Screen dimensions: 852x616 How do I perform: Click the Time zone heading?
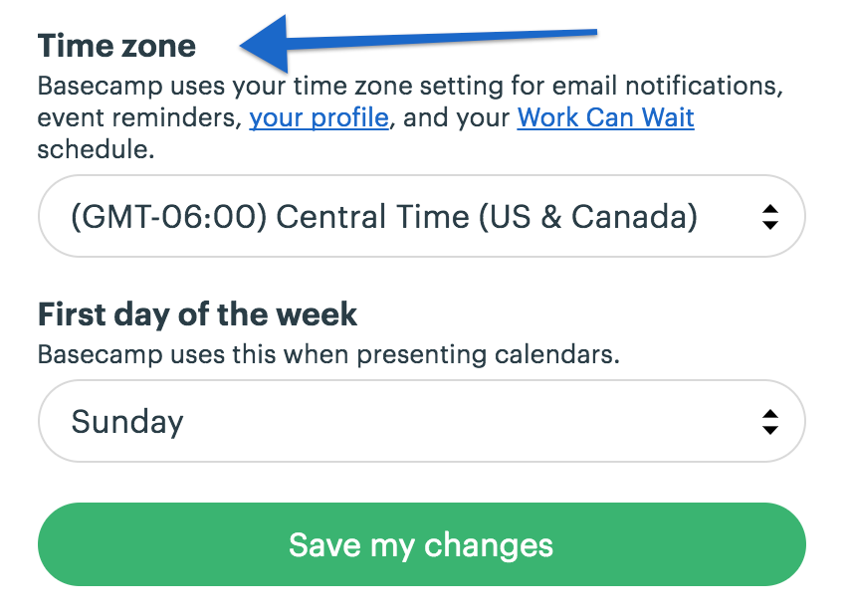(115, 45)
